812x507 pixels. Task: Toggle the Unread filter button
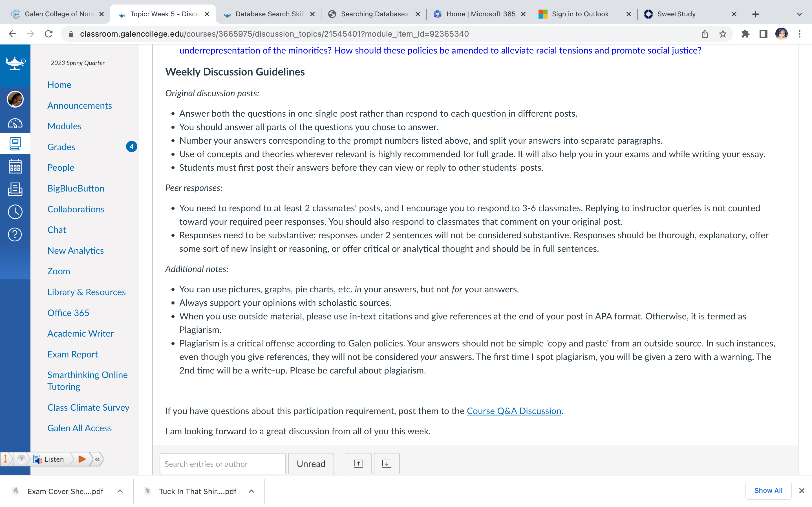(311, 464)
